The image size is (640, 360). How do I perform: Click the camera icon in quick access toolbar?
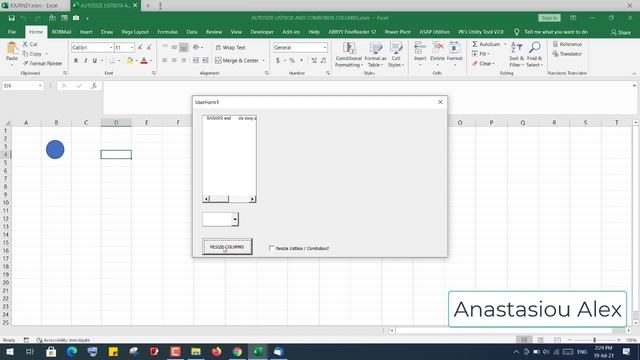pos(76,18)
